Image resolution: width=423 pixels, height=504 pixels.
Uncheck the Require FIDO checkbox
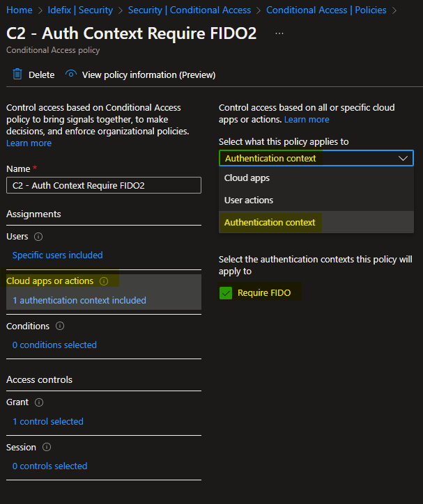[x=226, y=293]
